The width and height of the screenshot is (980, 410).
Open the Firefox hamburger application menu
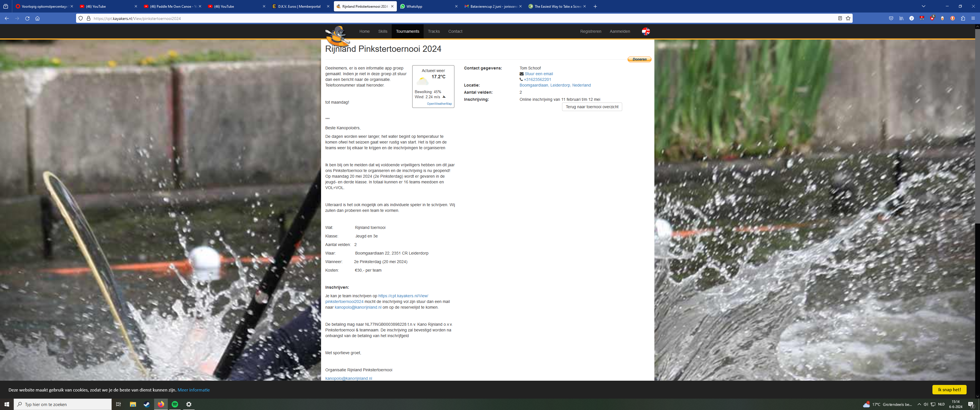(973, 18)
